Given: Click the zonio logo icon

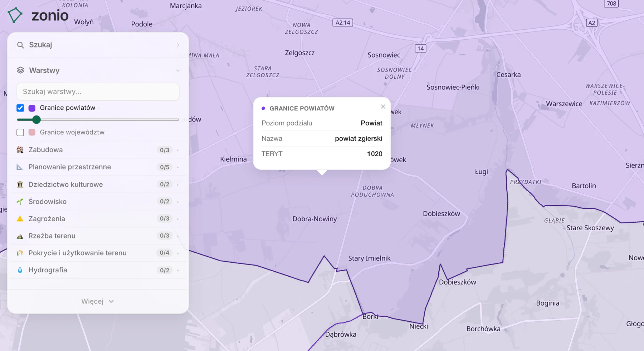Looking at the screenshot, I should (15, 15).
